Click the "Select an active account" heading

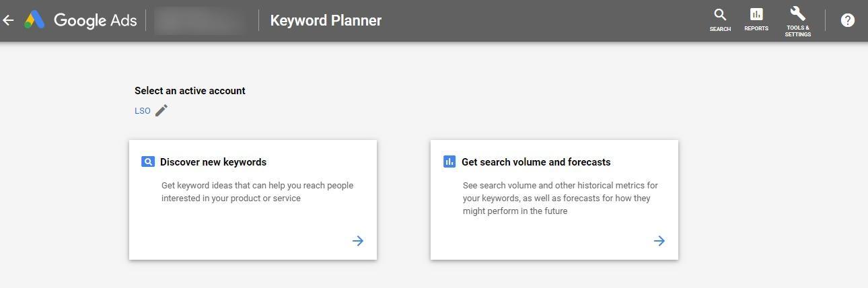(x=190, y=91)
